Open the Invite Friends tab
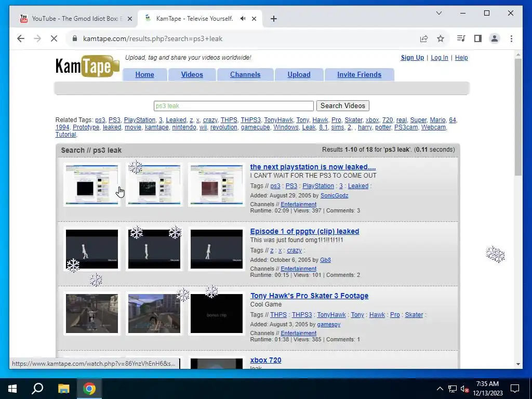Viewport: 532px width, 399px height. pyautogui.click(x=360, y=75)
